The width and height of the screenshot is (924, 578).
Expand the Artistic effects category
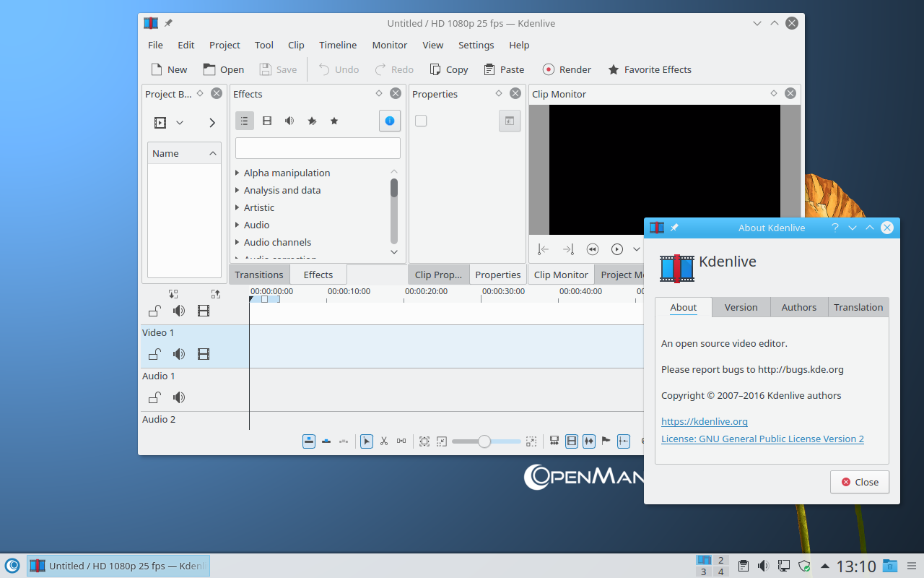[x=237, y=207]
